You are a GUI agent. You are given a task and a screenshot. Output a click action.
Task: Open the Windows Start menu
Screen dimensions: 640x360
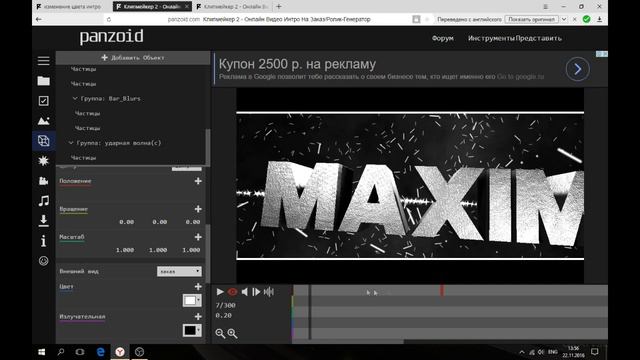[x=41, y=352]
